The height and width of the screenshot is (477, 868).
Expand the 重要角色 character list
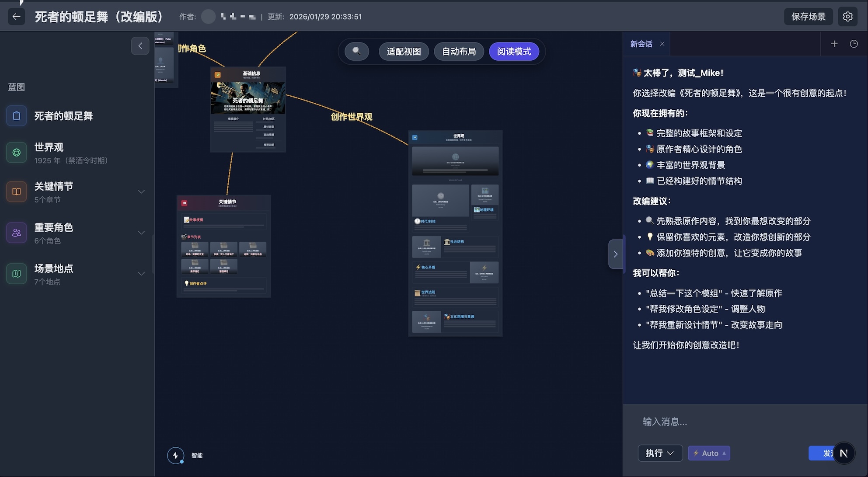point(141,233)
